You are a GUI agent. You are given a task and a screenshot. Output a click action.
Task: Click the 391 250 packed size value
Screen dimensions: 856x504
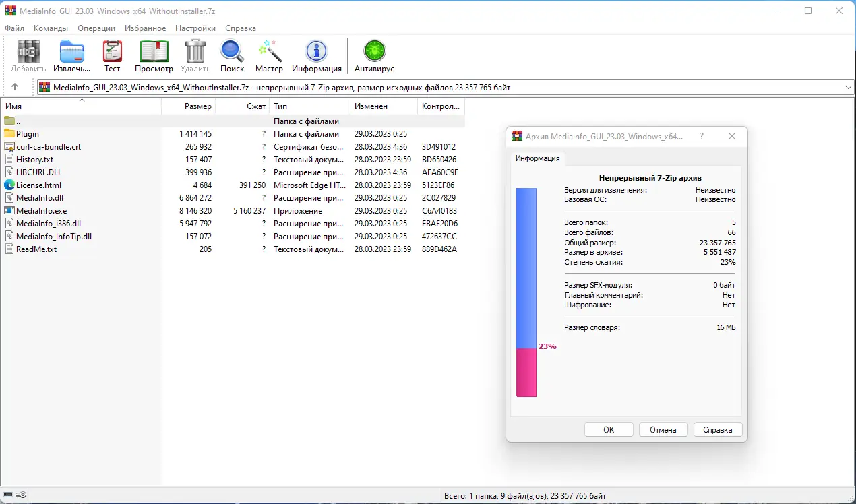point(253,185)
